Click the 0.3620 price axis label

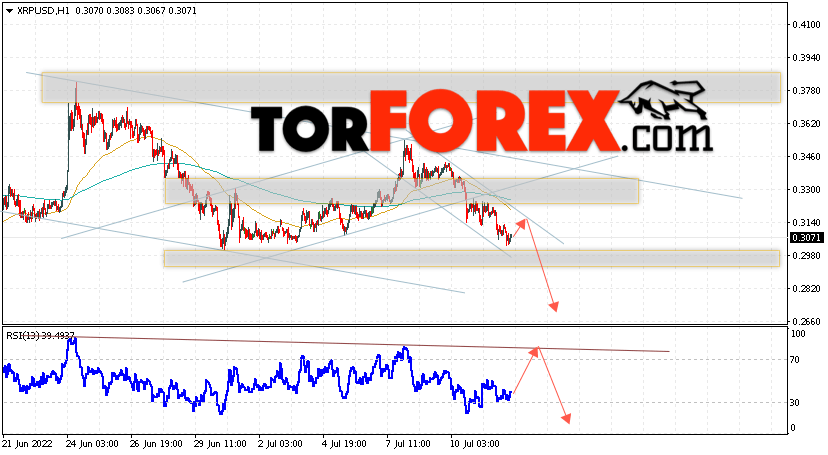806,124
